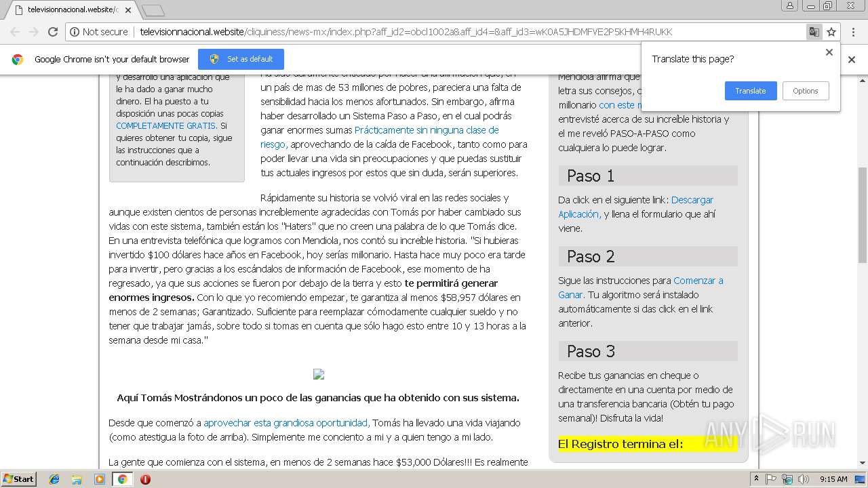Click the 9:15 AM clock
The image size is (868, 488).
833,479
